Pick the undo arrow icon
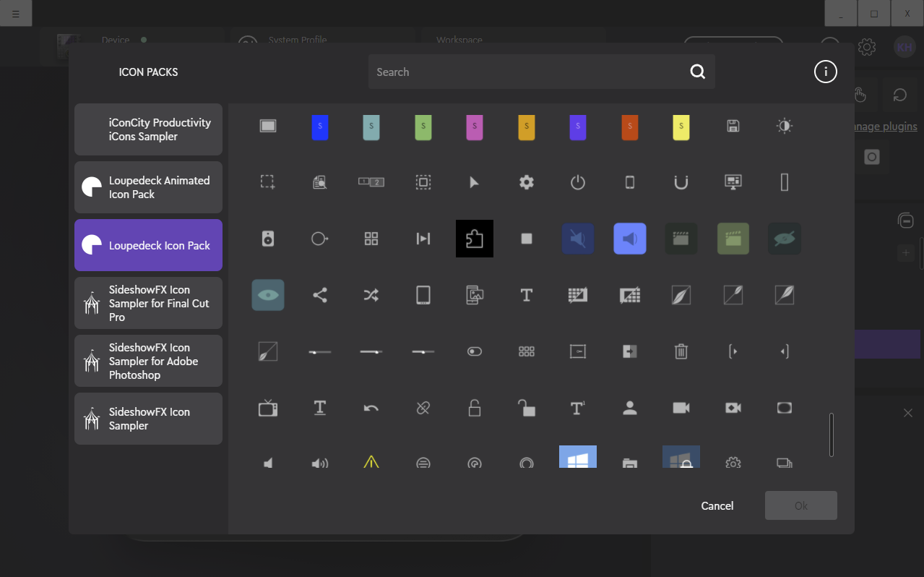 click(371, 408)
